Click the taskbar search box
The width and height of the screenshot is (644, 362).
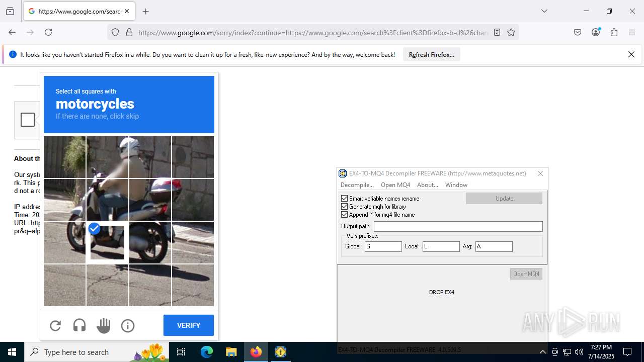(98, 352)
